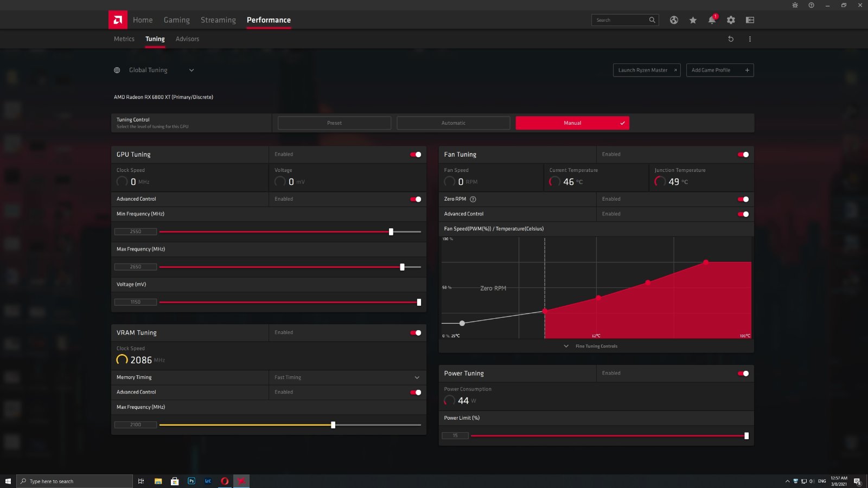Click the AMD logo icon

pos(118,20)
